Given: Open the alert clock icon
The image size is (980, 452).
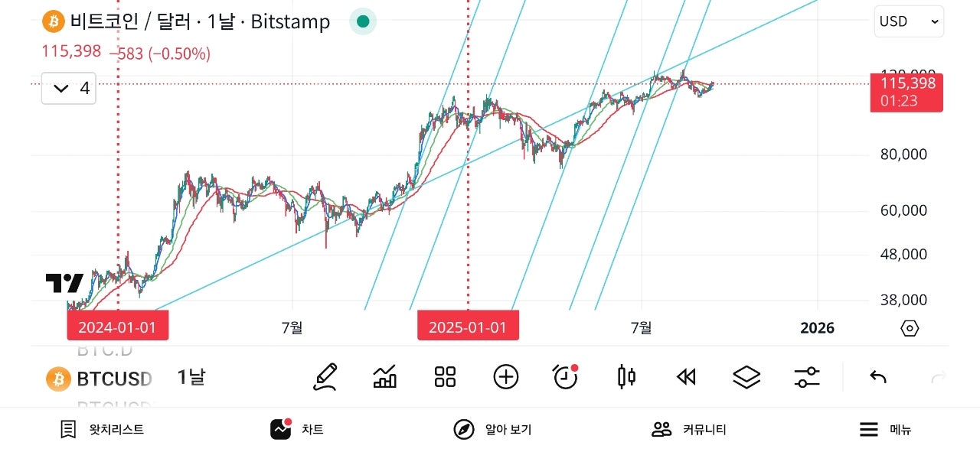Looking at the screenshot, I should (x=565, y=376).
